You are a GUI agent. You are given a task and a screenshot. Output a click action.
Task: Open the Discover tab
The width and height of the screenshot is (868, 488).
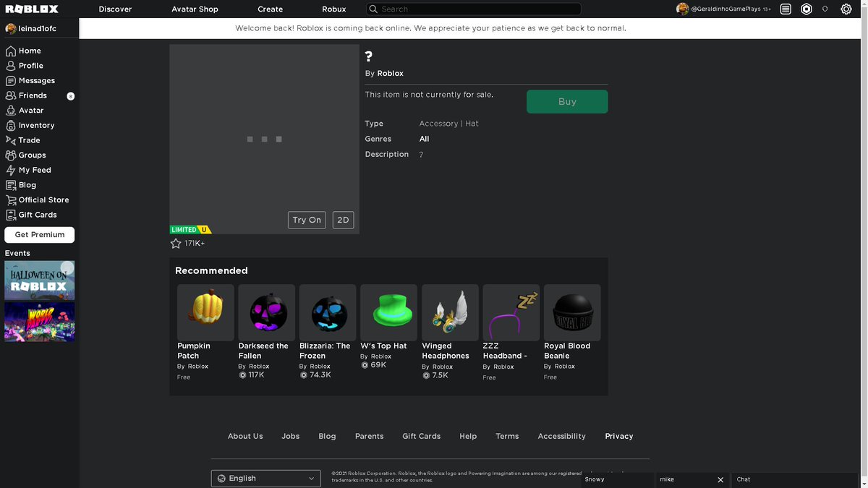pos(116,9)
